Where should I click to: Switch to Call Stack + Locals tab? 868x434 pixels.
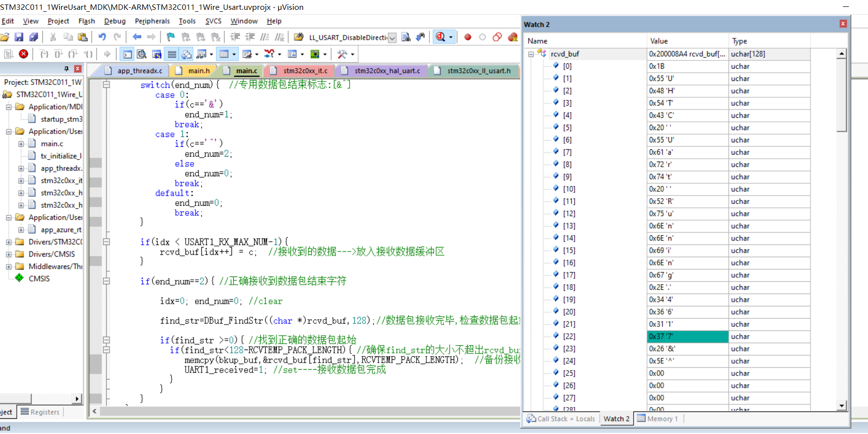560,419
